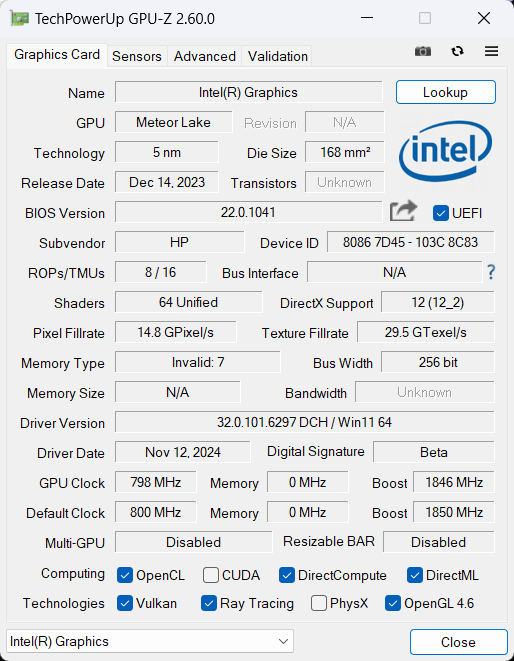
Task: Toggle the OpenCL checkbox
Action: pos(124,575)
